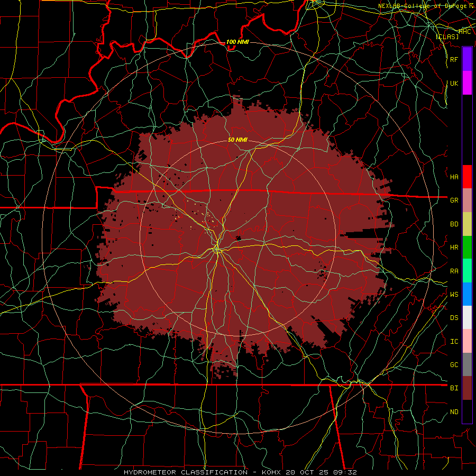The height and width of the screenshot is (476, 476).
Task: Click the HHC product code text
Action: pyautogui.click(x=464, y=32)
